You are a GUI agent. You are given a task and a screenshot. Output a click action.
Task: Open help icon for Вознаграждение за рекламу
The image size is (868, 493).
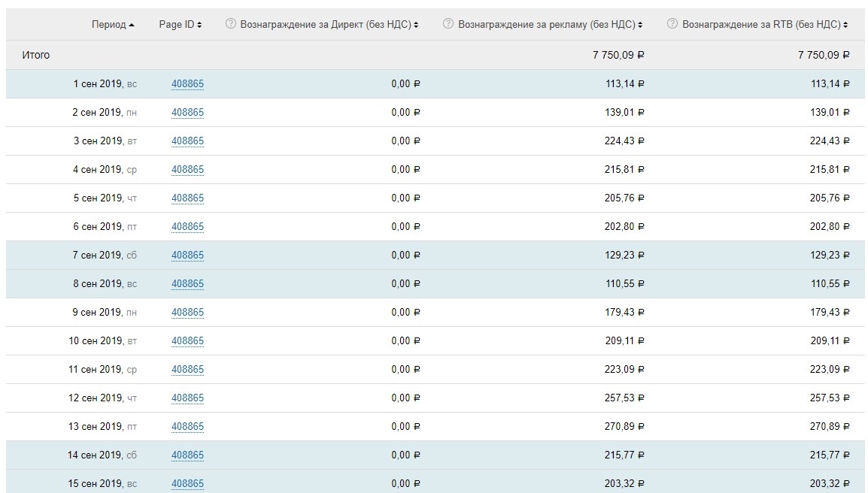[448, 24]
